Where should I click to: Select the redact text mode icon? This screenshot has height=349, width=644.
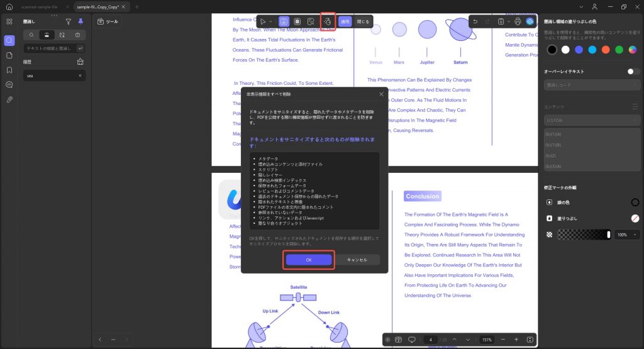47,35
